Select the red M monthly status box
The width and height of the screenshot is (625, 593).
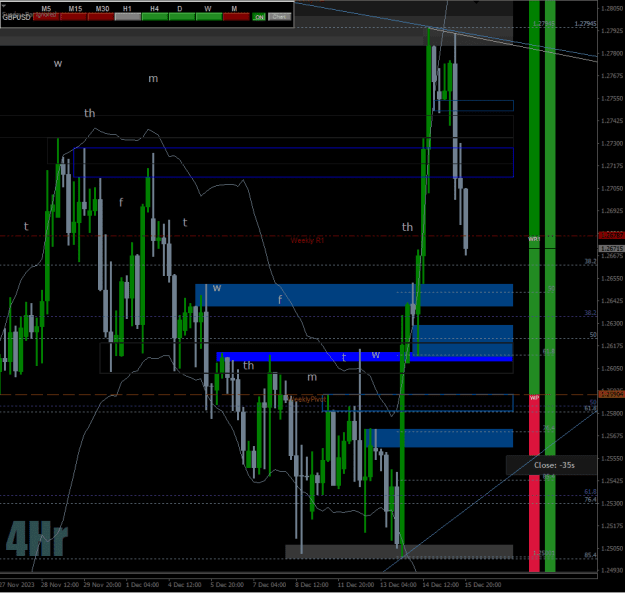click(236, 17)
